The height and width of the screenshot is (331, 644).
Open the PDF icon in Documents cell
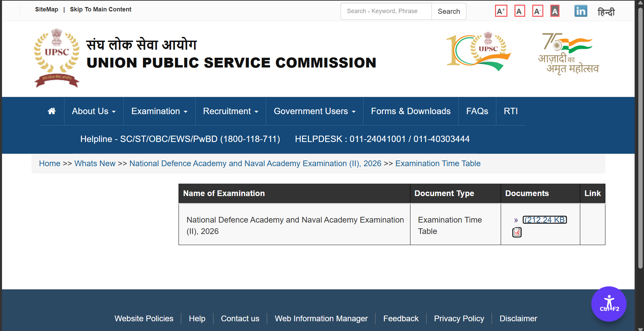tap(517, 232)
